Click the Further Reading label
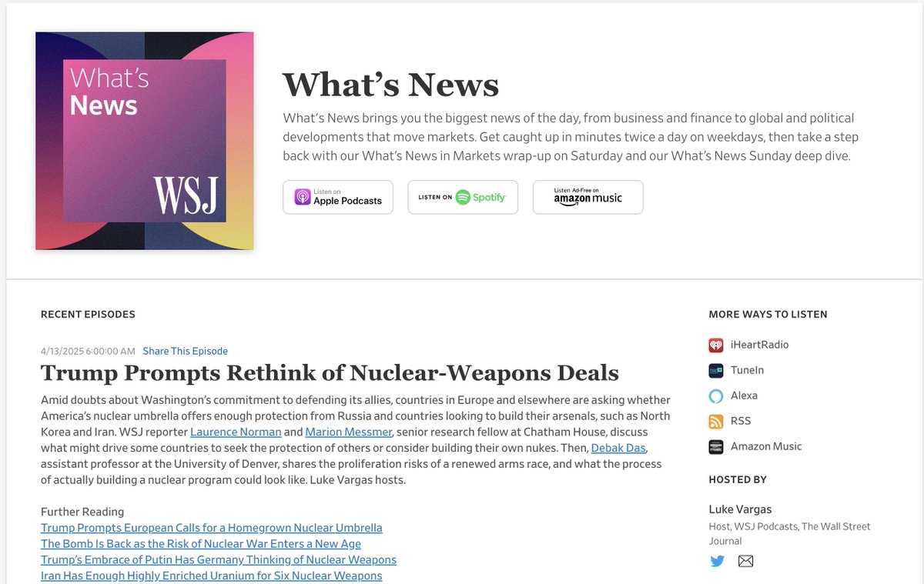924x584 pixels. [82, 512]
